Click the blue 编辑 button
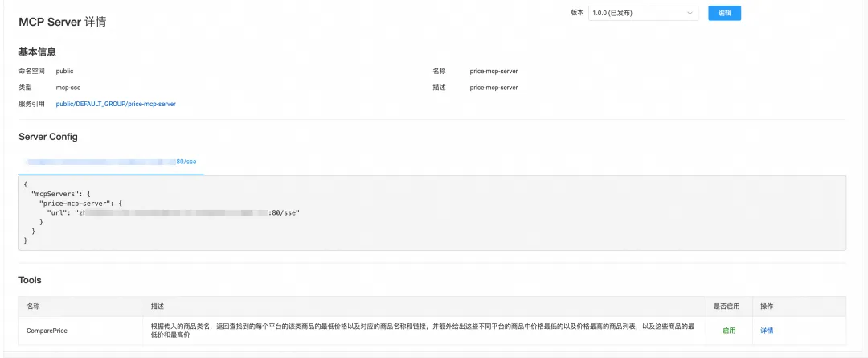The height and width of the screenshot is (358, 868). pos(724,13)
